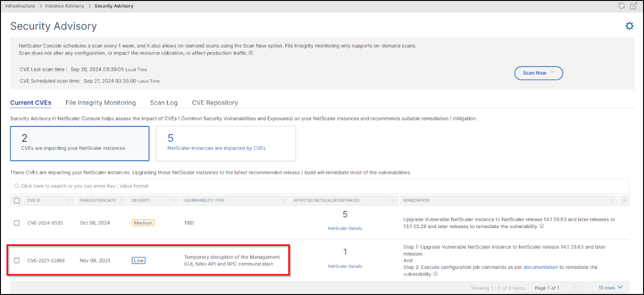Click publication date Nov 09, 2021
The height and width of the screenshot is (295, 644).
95,261
